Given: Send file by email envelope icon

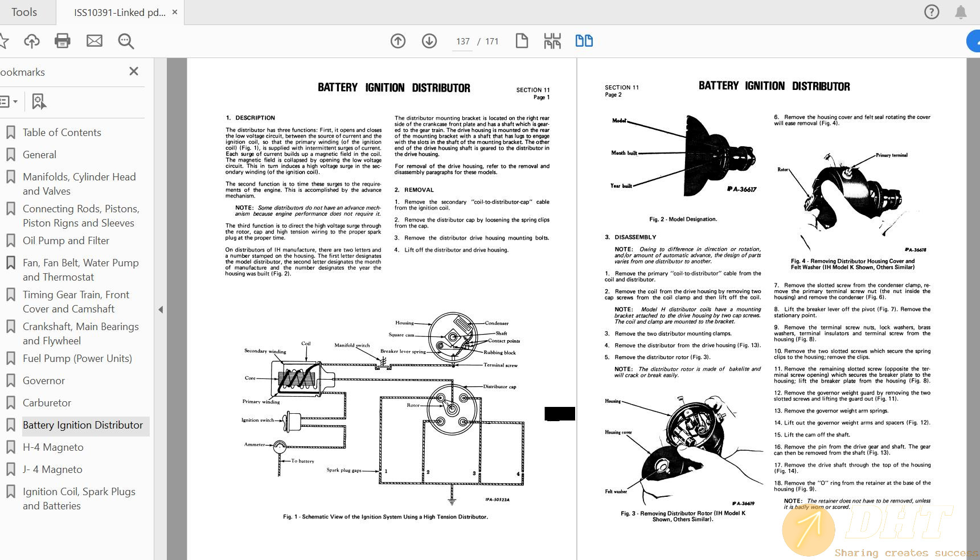Looking at the screenshot, I should coord(95,41).
